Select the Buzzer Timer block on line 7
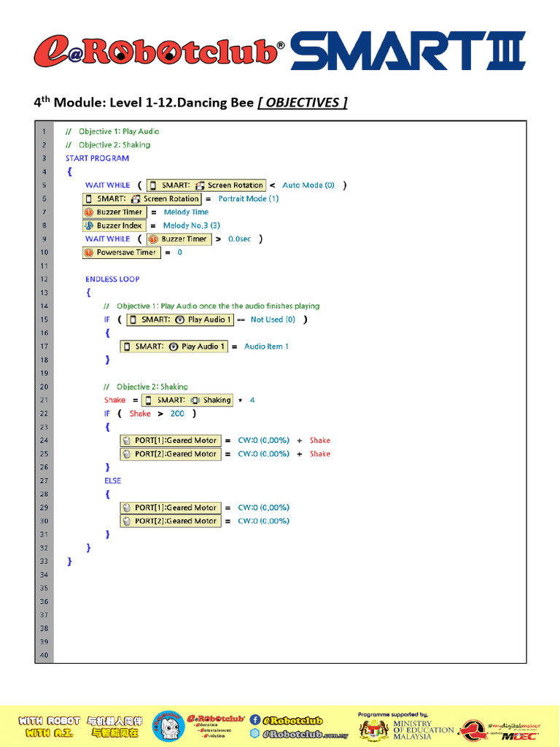This screenshot has width=560, height=747. (114, 212)
